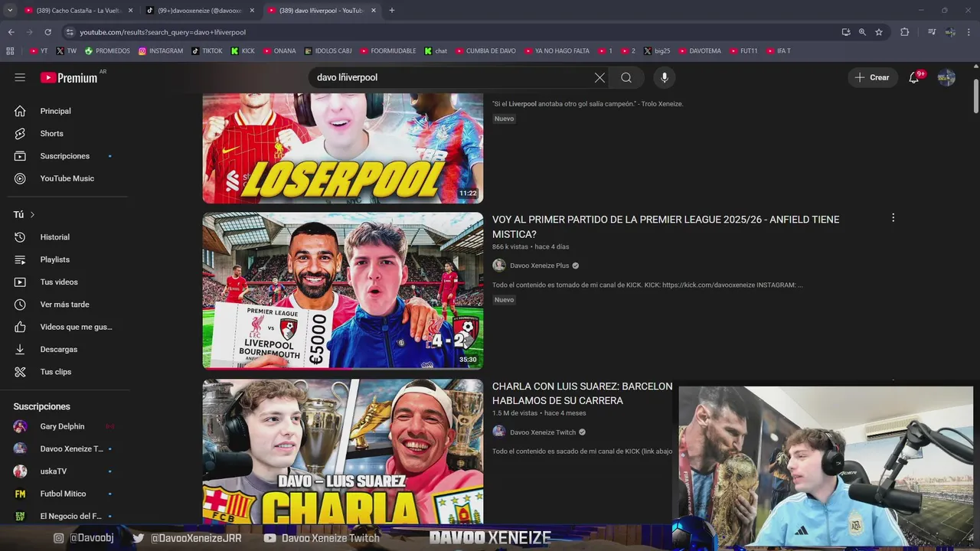Open the Liverpool Bournemouth video thumbnail
Screen dimensions: 980x551
343,291
